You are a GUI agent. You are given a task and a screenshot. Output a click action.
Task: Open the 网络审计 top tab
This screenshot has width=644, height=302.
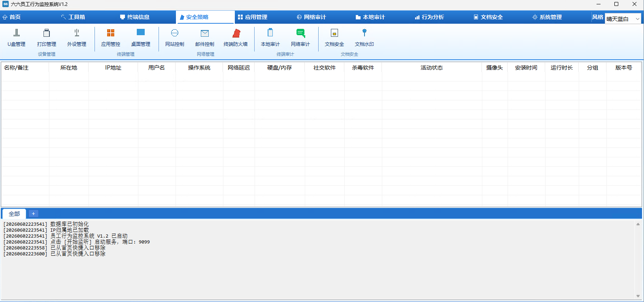click(312, 17)
